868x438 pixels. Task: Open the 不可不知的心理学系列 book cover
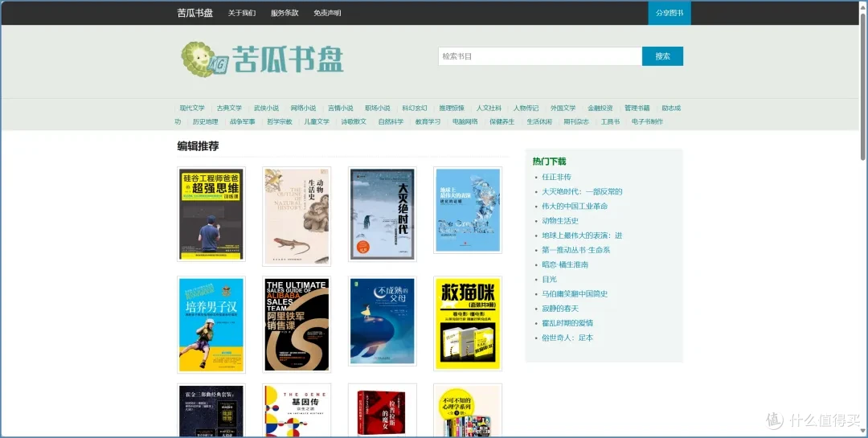[468, 411]
